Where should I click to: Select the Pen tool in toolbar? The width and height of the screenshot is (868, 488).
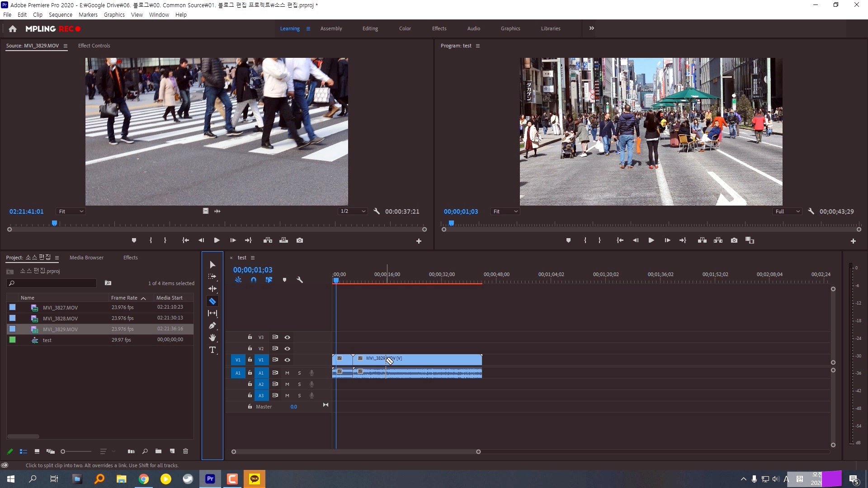[212, 325]
